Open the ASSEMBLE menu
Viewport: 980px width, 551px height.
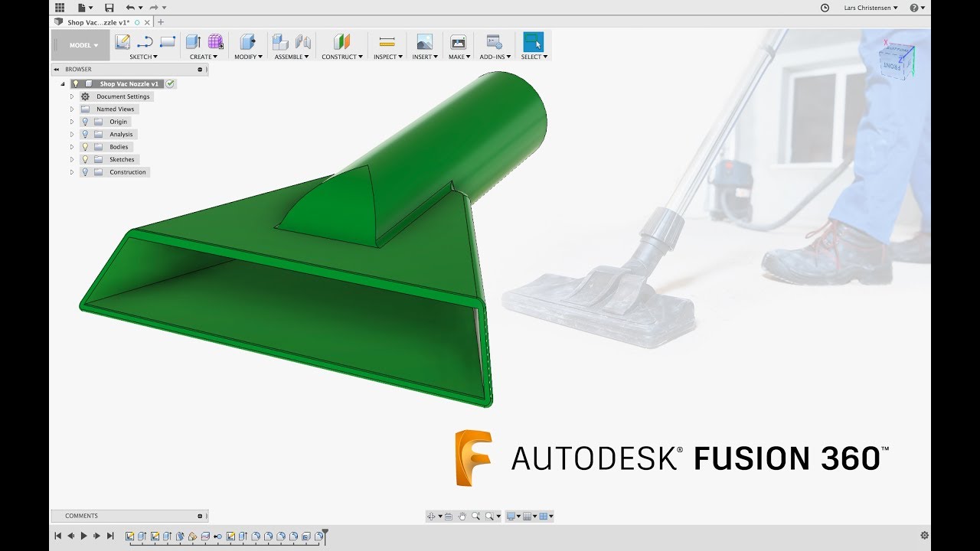[x=292, y=57]
